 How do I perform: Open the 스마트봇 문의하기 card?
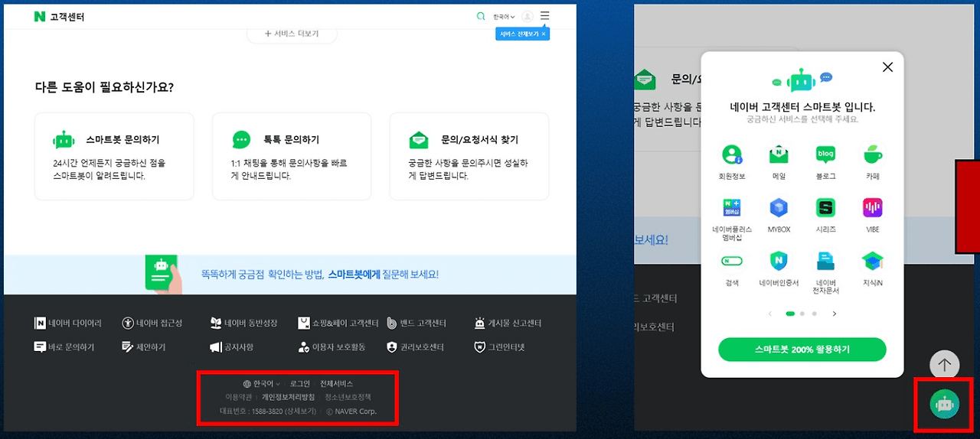[x=114, y=157]
